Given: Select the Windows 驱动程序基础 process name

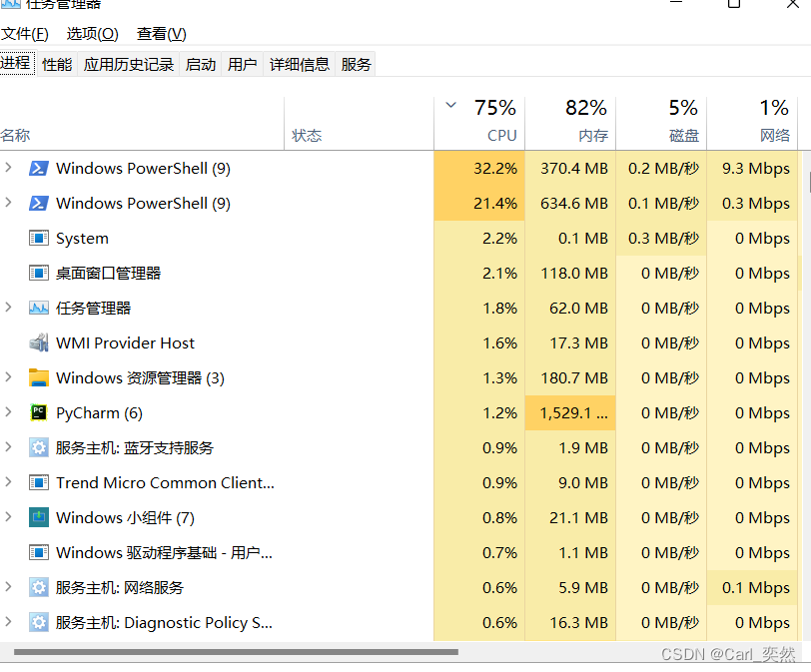Looking at the screenshot, I should pos(164,552).
